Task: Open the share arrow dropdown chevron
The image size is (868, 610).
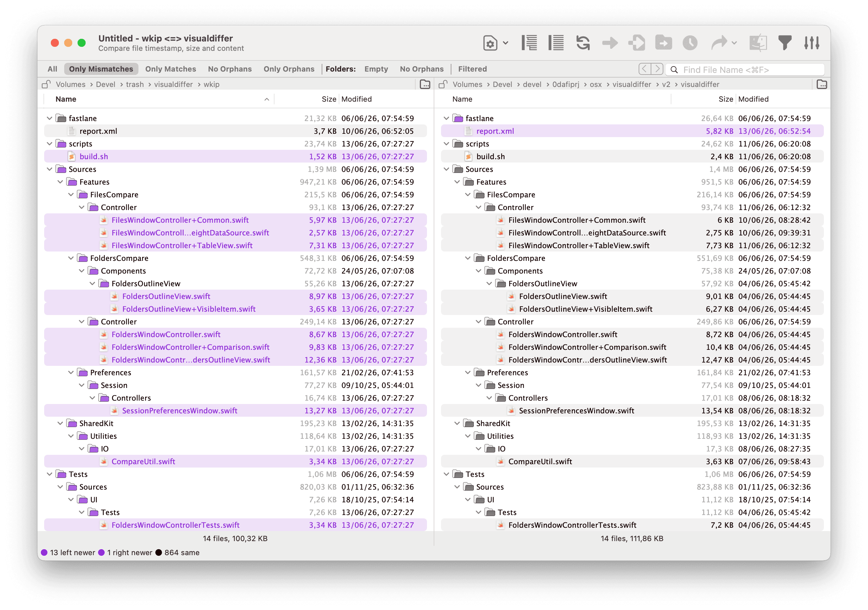Action: tap(734, 43)
